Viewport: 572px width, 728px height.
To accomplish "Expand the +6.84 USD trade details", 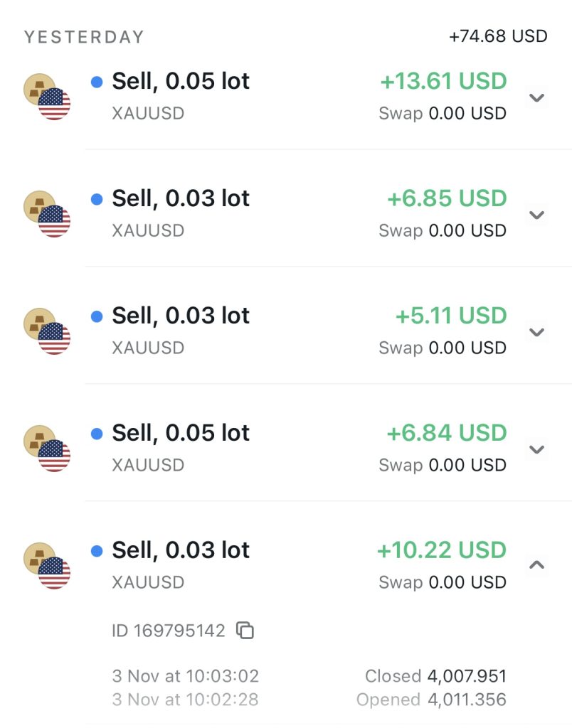I will tap(537, 449).
